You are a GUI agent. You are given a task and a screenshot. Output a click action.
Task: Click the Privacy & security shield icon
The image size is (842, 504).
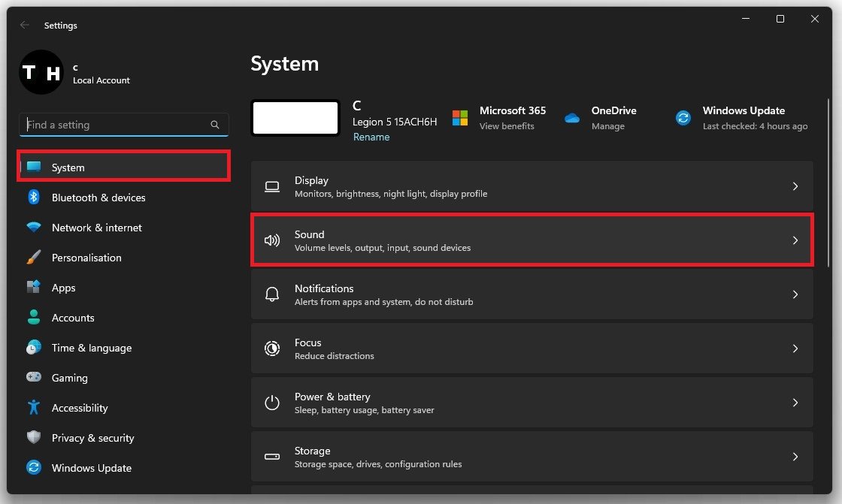click(34, 438)
